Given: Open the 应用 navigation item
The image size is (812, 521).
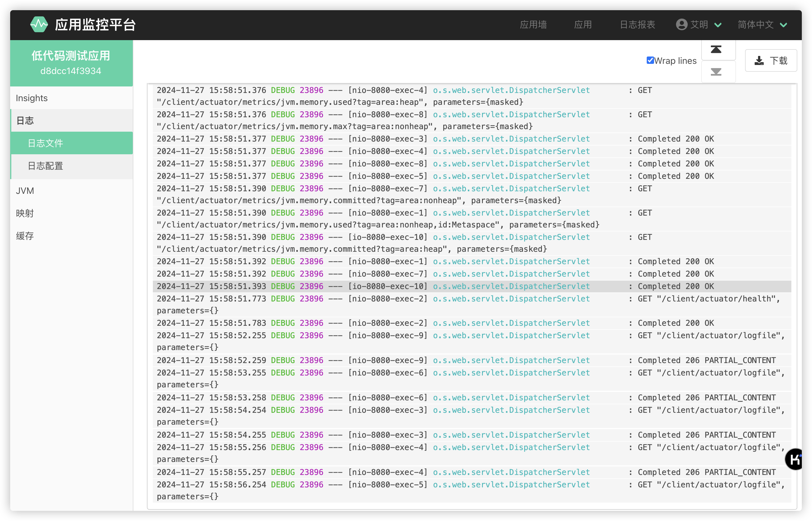Looking at the screenshot, I should pos(583,25).
